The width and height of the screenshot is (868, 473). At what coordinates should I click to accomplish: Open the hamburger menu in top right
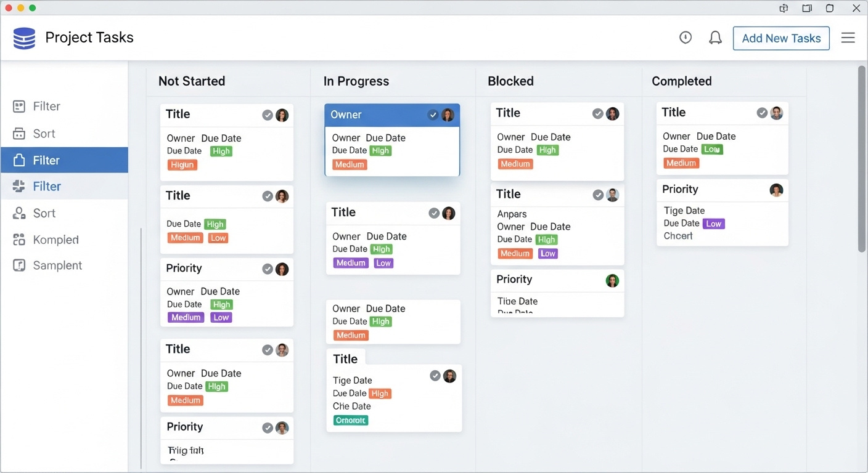point(848,38)
